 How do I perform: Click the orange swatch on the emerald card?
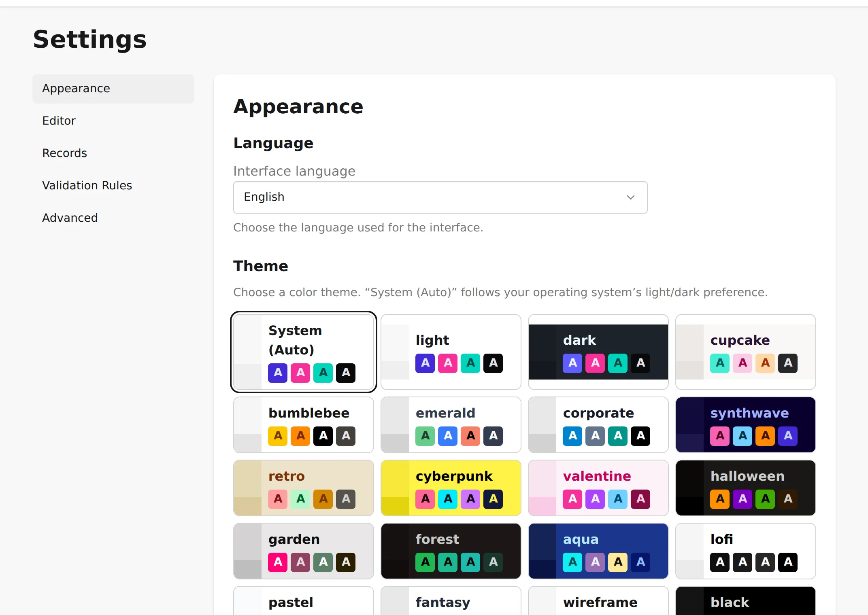click(470, 436)
